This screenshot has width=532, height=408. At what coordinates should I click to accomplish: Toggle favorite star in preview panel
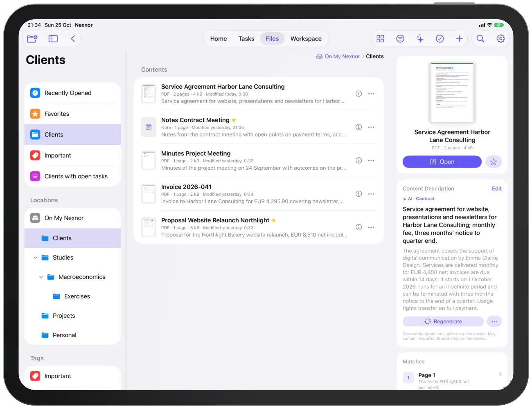[494, 162]
